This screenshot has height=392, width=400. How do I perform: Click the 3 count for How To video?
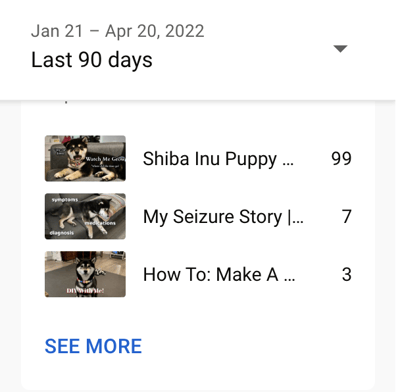tap(347, 275)
